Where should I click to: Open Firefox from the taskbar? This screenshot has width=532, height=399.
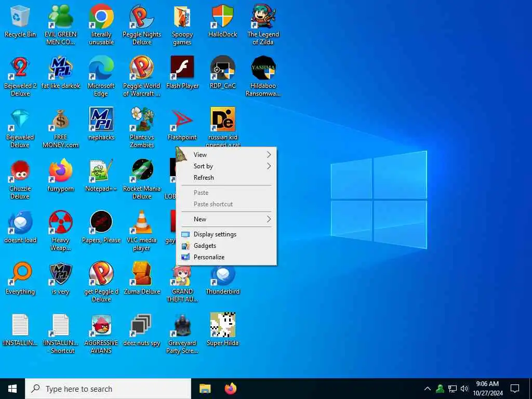[x=231, y=389]
